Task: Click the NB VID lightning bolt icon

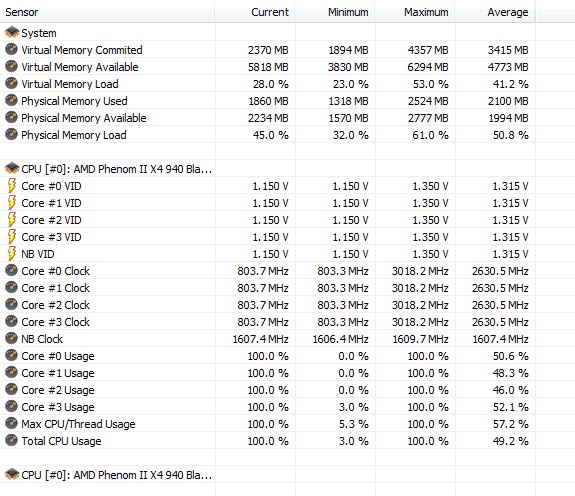Action: point(12,254)
